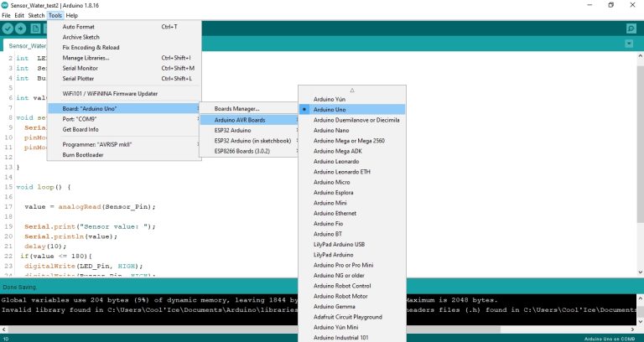
Task: Open Serial Monitor magnifier icon at toolbar right
Action: [631, 28]
